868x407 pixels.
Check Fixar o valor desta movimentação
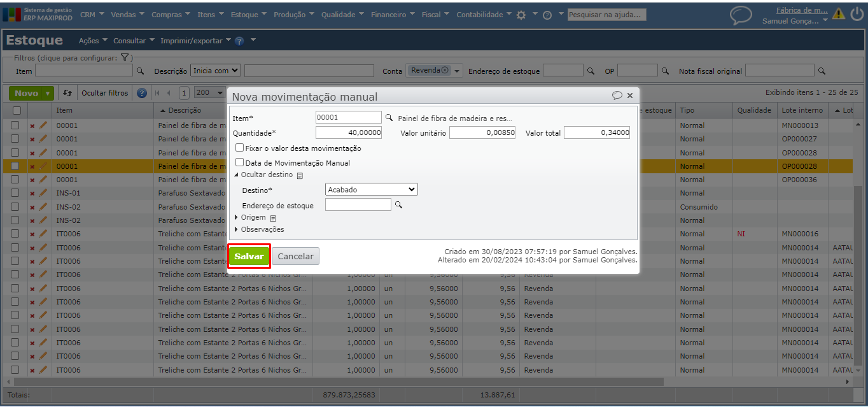click(x=239, y=148)
